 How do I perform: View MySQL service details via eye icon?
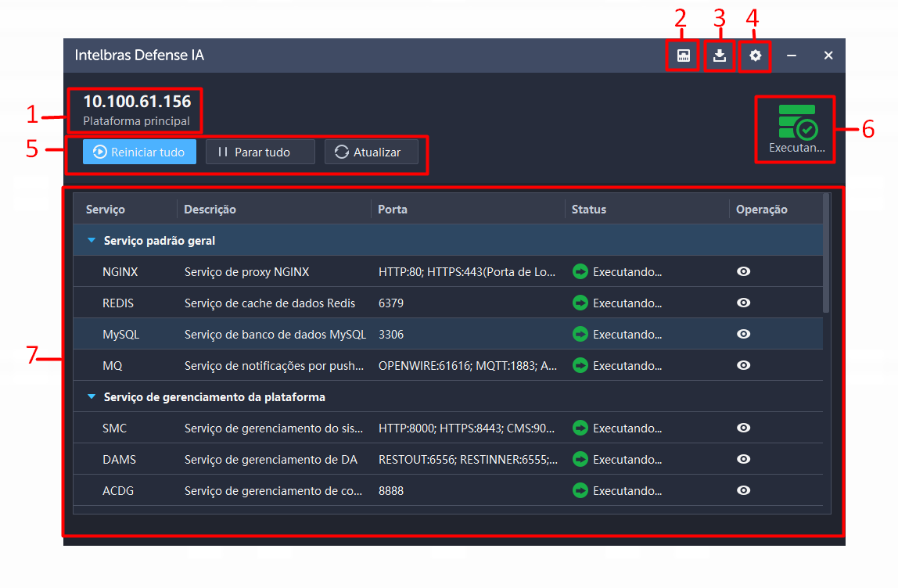tap(743, 334)
